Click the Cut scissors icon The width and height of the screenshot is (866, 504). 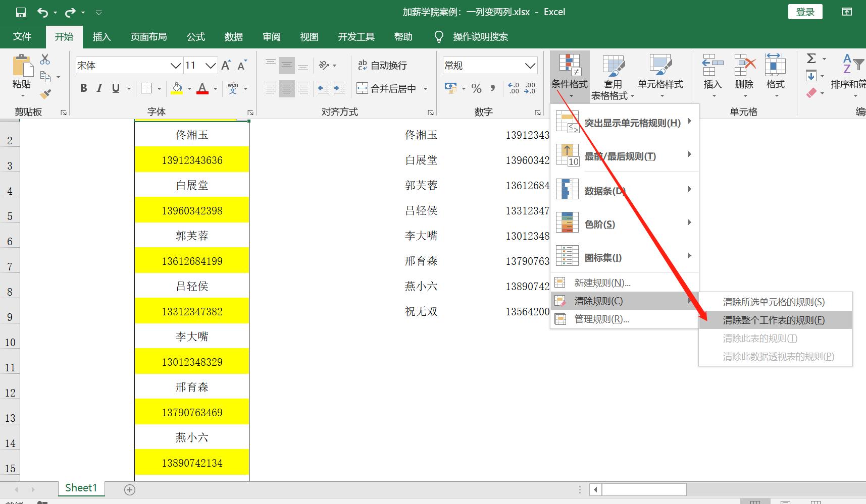(x=44, y=60)
